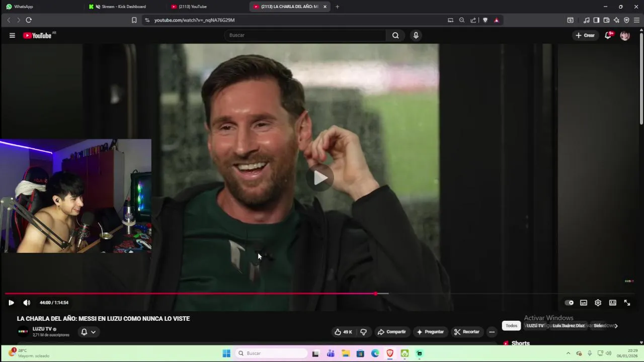Click zoom out magnifier in address bar
644x362 pixels.
pos(462,20)
